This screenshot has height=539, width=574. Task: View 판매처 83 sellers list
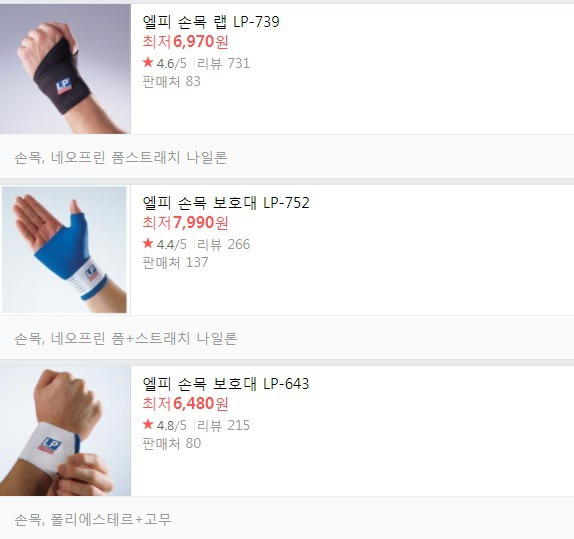coord(172,81)
